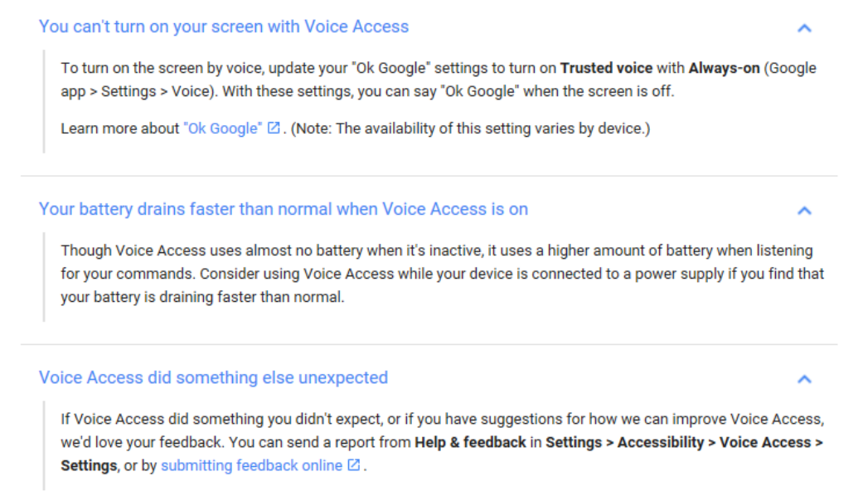
Task: Open external-link icon beside "Ok Google"
Action: tap(274, 128)
